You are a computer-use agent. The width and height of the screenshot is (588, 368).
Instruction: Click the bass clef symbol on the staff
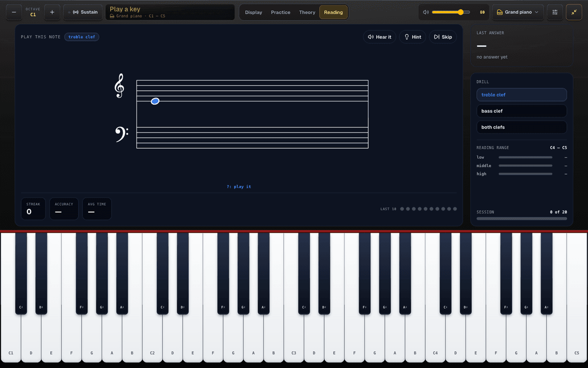(121, 134)
